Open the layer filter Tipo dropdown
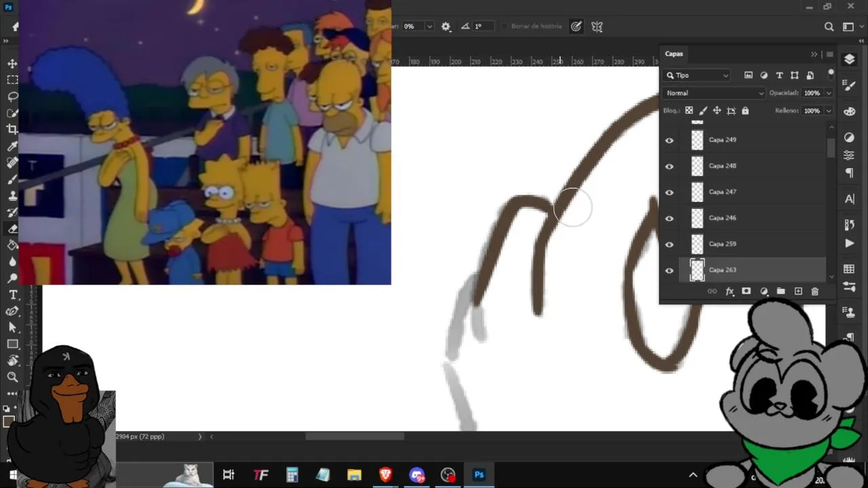The image size is (868, 488). point(697,75)
